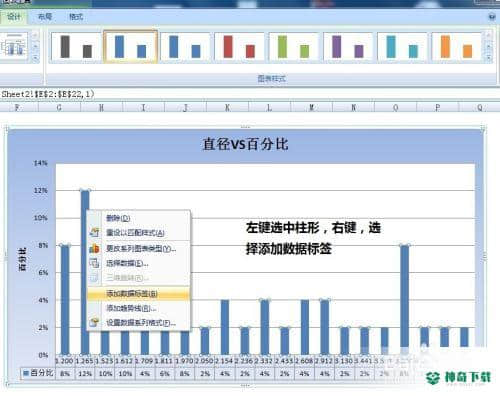Select column header K
The height and width of the screenshot is (396, 500).
coord(227,107)
